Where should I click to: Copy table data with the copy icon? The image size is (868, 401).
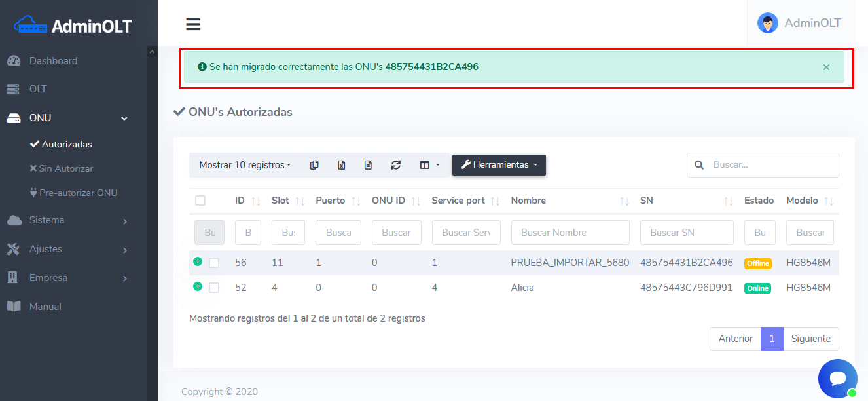click(314, 165)
